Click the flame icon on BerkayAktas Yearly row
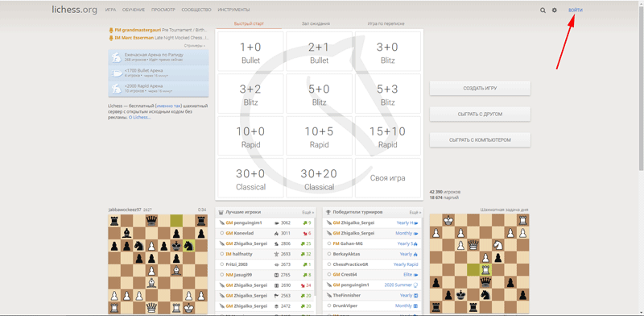Viewport: 644px width, 316px height. (415, 254)
